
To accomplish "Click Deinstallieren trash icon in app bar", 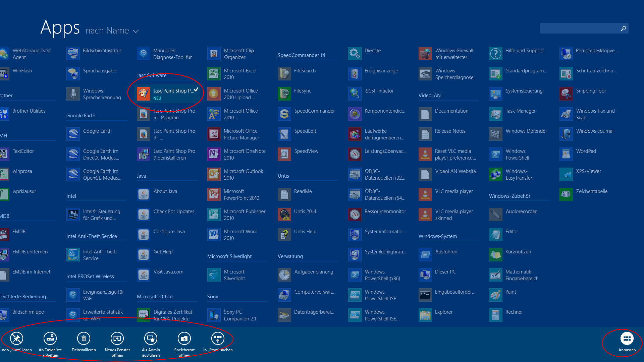I will coord(84,339).
